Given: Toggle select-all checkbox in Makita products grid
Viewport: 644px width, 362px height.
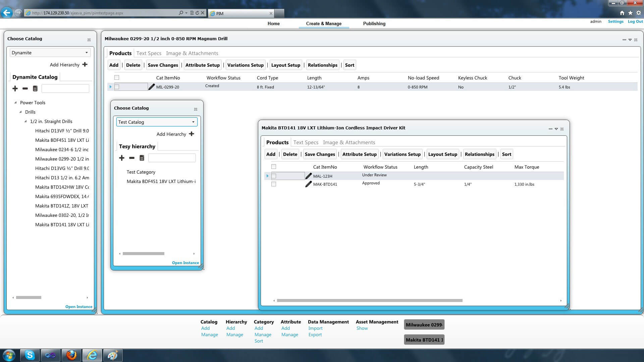Looking at the screenshot, I should pyautogui.click(x=274, y=167).
